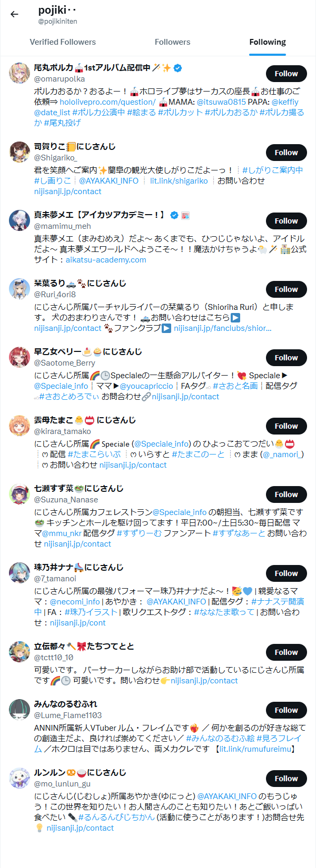Open the hololivepro.com/question/ link

tap(107, 102)
